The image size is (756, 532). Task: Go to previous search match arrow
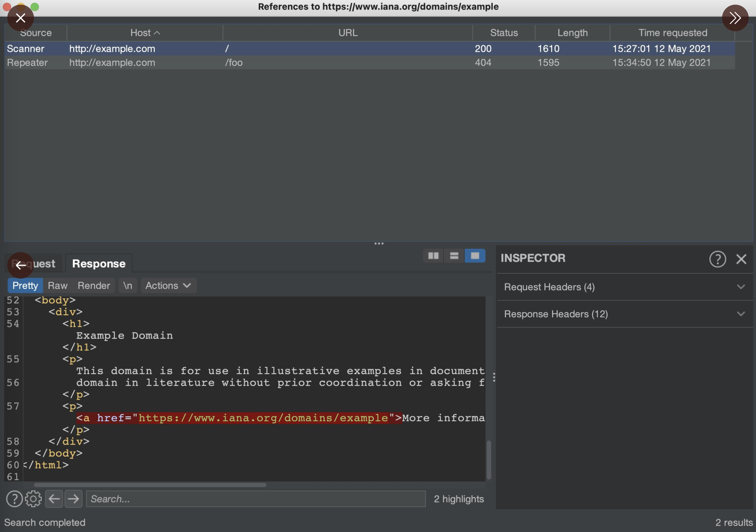pyautogui.click(x=54, y=499)
